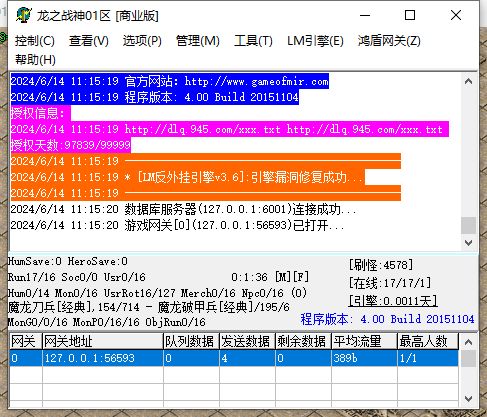The height and width of the screenshot is (417, 487).
Task: Click the 数据库服务器 连接成功 log line
Action: (x=183, y=209)
